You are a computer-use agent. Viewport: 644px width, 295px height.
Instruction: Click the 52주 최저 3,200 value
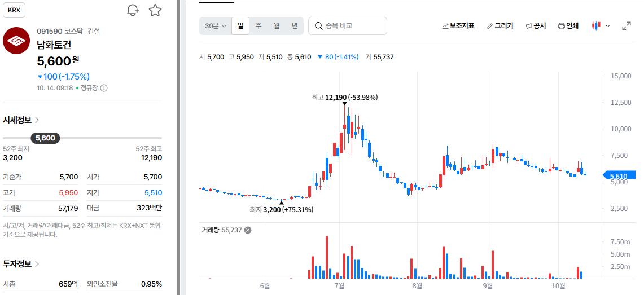[x=13, y=158]
